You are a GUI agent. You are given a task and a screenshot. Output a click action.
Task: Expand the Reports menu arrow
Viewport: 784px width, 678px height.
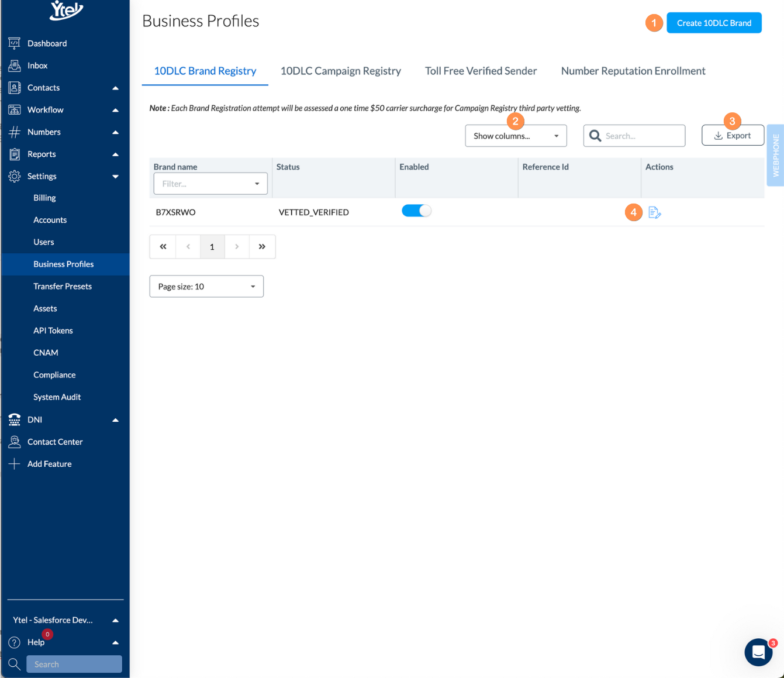[x=115, y=154]
